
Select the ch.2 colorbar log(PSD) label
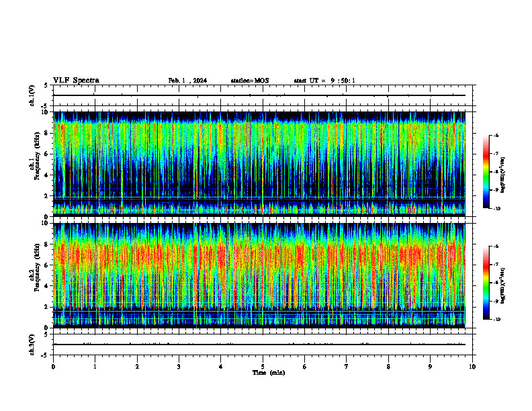click(503, 286)
